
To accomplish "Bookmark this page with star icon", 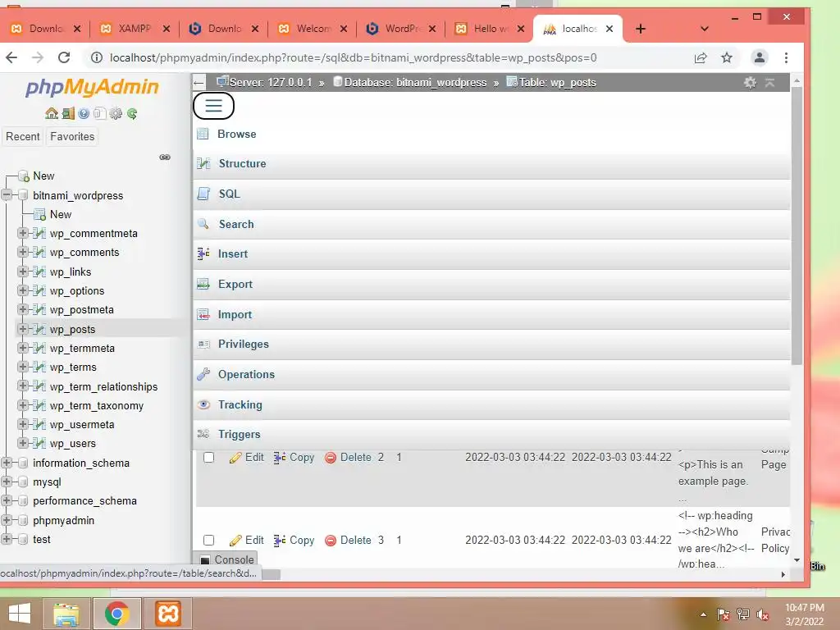I will [x=727, y=57].
